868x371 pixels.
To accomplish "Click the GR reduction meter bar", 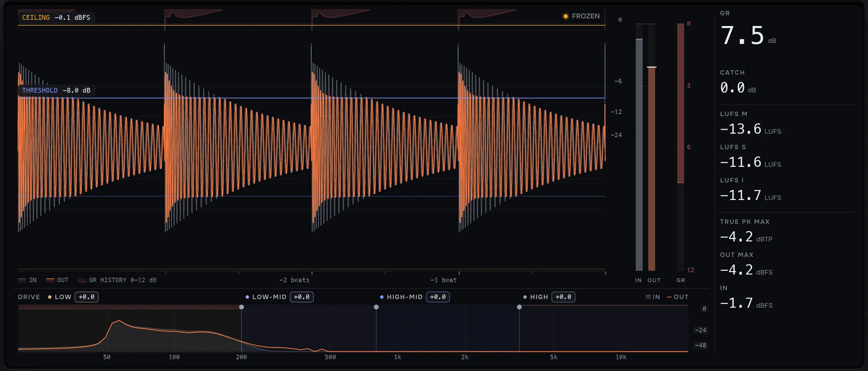I will click(x=681, y=147).
